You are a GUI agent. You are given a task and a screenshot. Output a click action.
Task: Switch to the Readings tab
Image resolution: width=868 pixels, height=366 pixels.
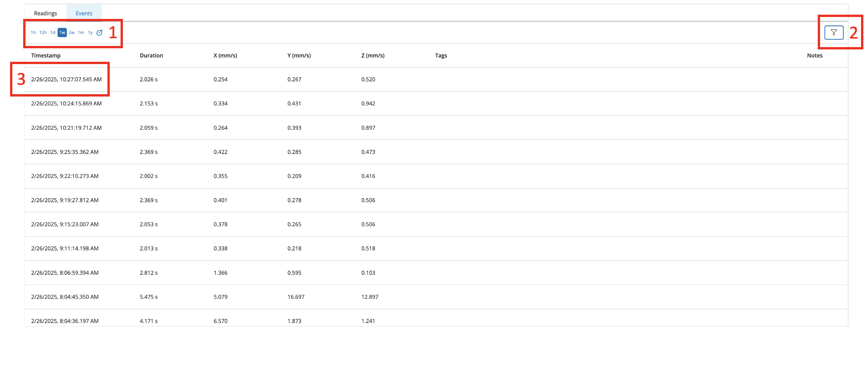tap(46, 14)
